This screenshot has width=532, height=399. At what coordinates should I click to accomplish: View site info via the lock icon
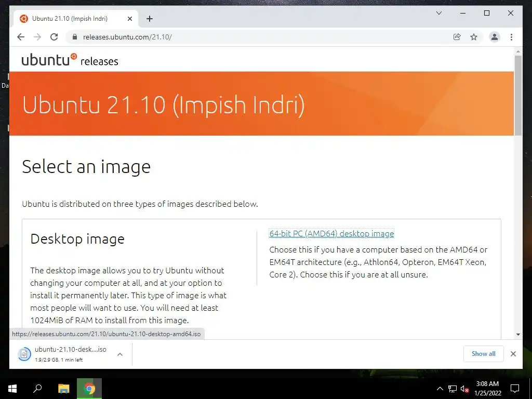pos(75,37)
